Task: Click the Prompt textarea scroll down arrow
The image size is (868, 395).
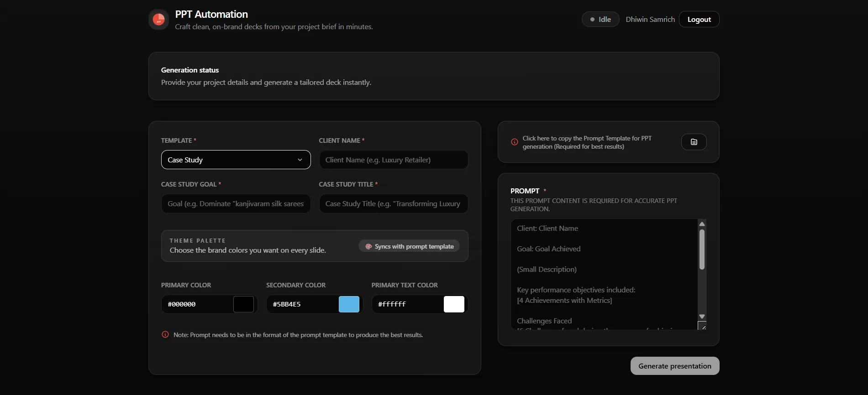Action: (x=702, y=317)
